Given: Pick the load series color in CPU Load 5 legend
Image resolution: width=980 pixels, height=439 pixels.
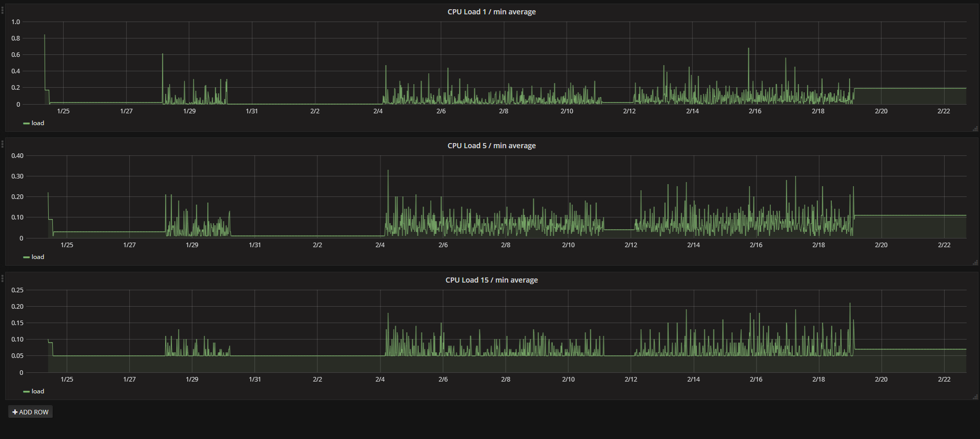Looking at the screenshot, I should pyautogui.click(x=26, y=257).
